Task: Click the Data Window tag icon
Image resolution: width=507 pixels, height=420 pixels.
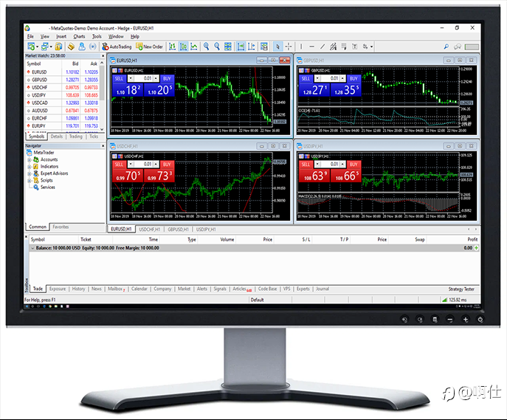Action: coord(71,47)
